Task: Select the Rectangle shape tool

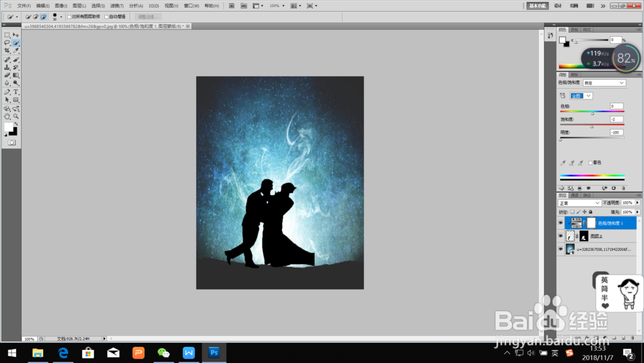Action: (15, 100)
